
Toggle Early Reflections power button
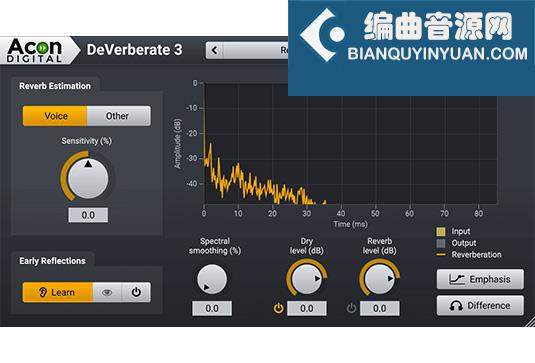tap(136, 292)
